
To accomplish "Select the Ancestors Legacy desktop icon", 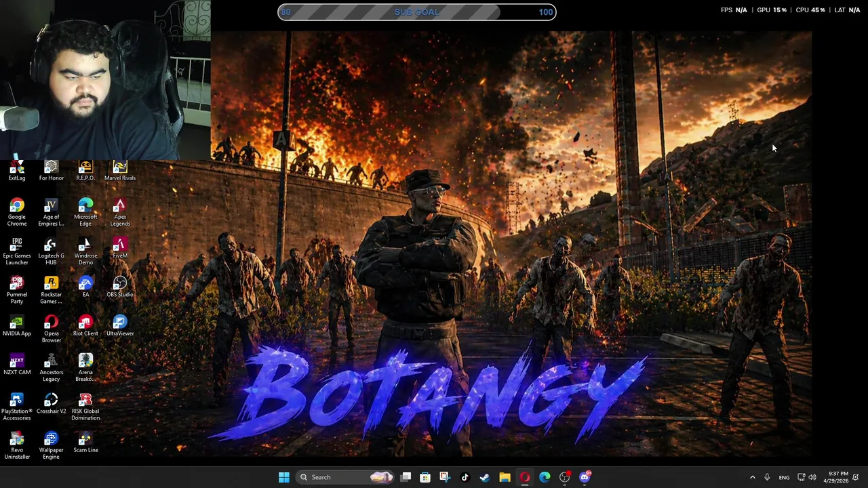I will (51, 368).
